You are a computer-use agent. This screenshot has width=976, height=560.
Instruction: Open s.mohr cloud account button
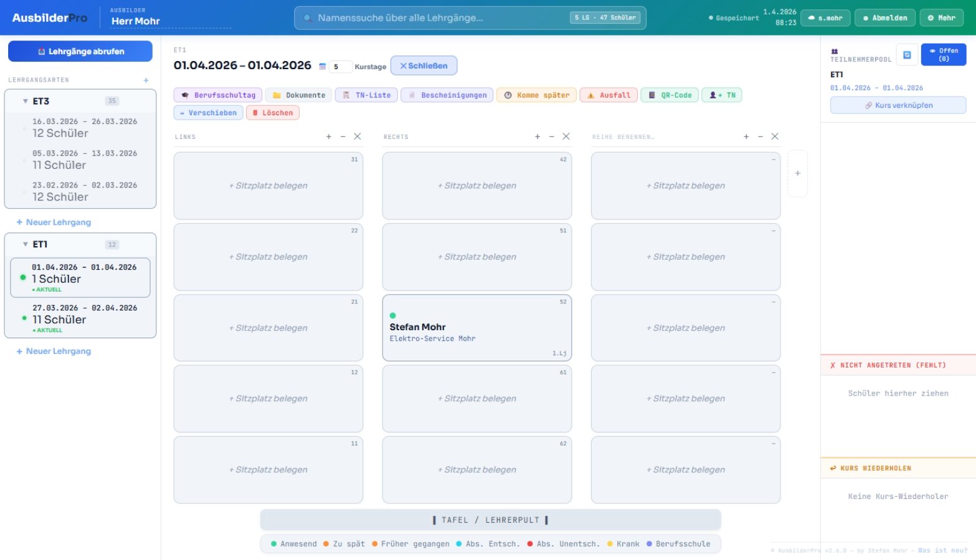pos(825,18)
